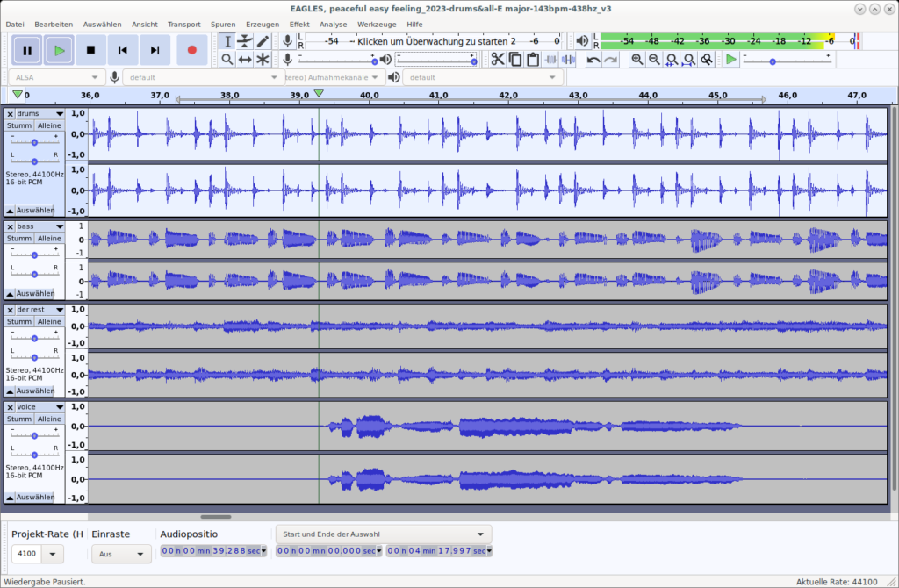Paste with the clipboard icon
This screenshot has height=588, width=899.
point(533,59)
